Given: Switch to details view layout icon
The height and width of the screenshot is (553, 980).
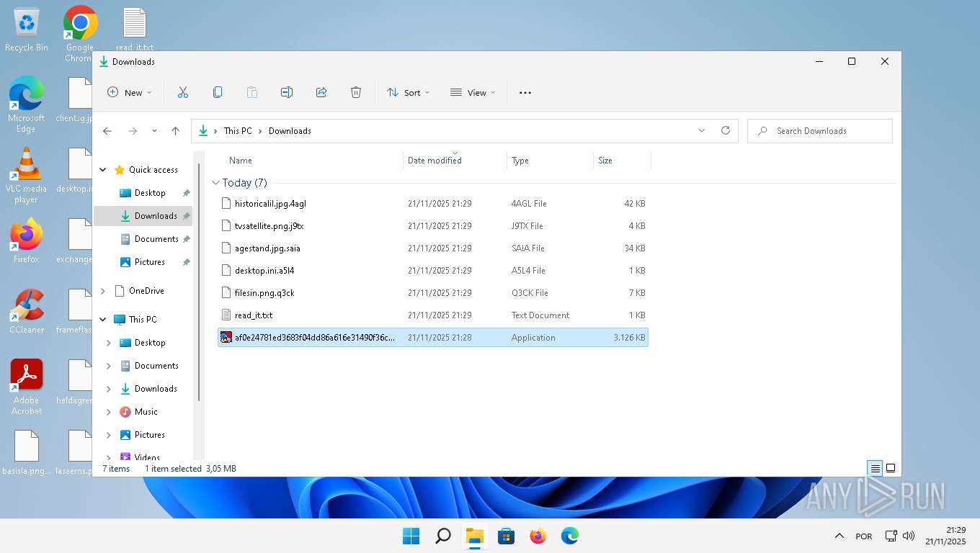Looking at the screenshot, I should pyautogui.click(x=876, y=468).
